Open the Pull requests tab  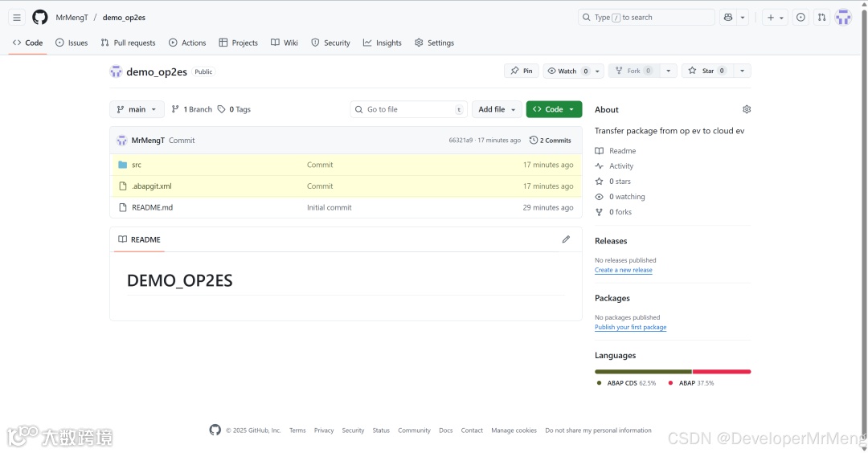[x=128, y=43]
